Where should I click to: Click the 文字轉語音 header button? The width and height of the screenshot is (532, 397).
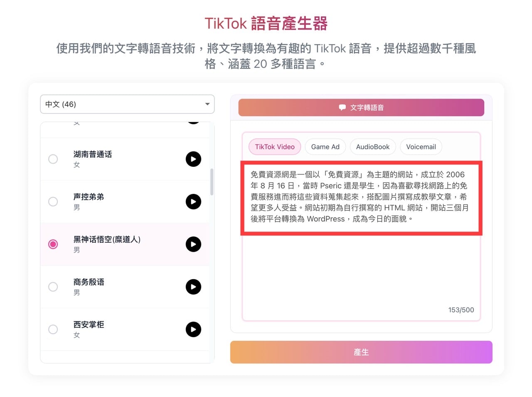(361, 107)
